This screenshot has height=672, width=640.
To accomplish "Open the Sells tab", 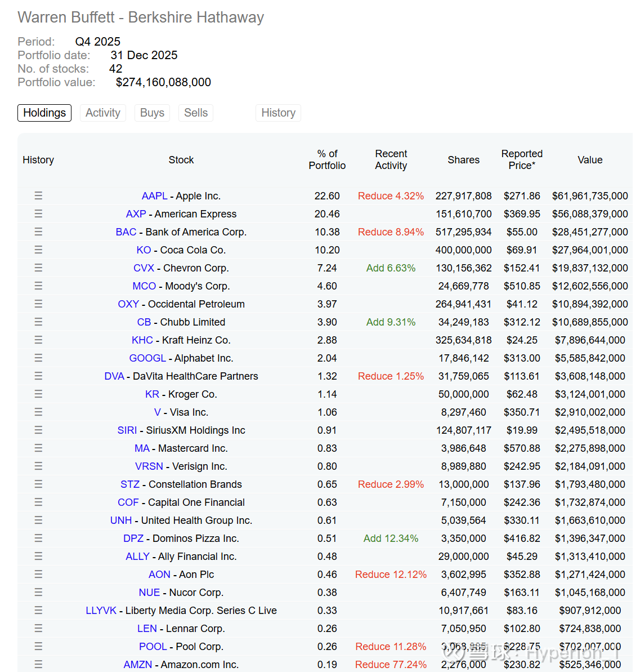I will point(195,113).
